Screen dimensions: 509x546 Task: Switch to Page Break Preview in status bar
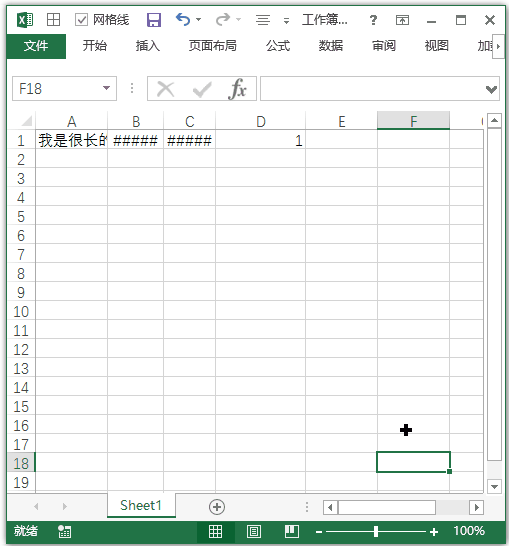(x=292, y=531)
